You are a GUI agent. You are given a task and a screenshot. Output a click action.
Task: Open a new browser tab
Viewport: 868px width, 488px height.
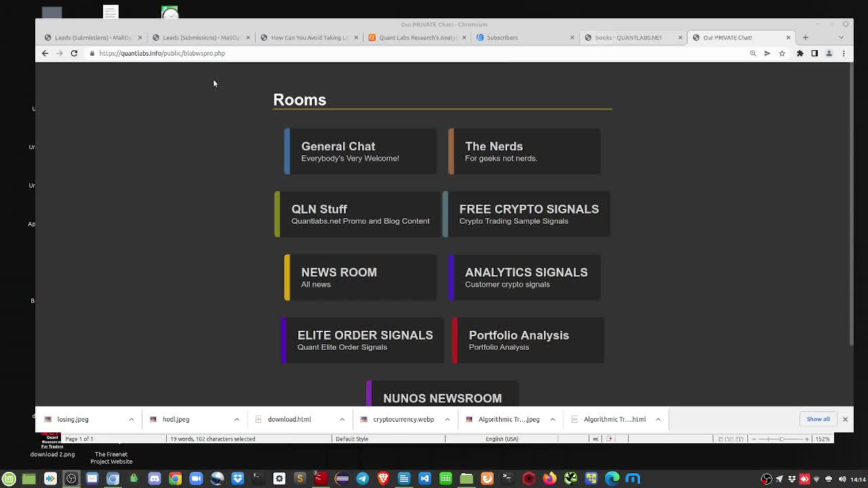tap(805, 37)
